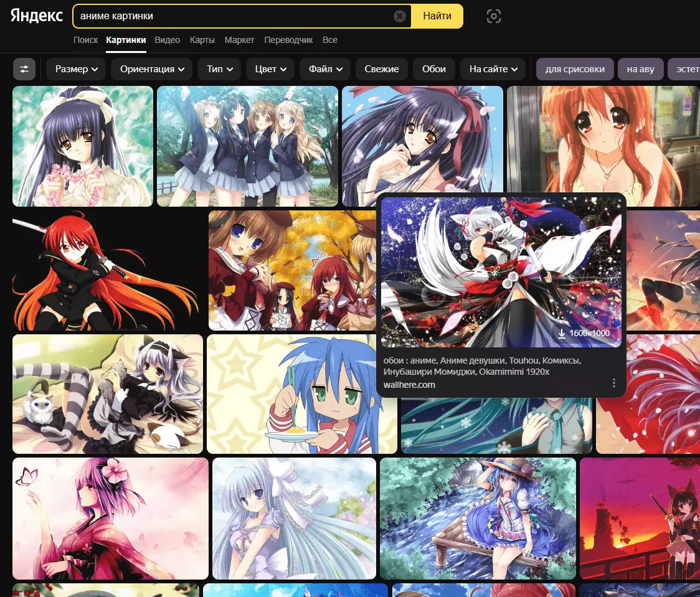Open the red-haired swordswoman thumbnail
The height and width of the screenshot is (597, 700).
coord(108,270)
